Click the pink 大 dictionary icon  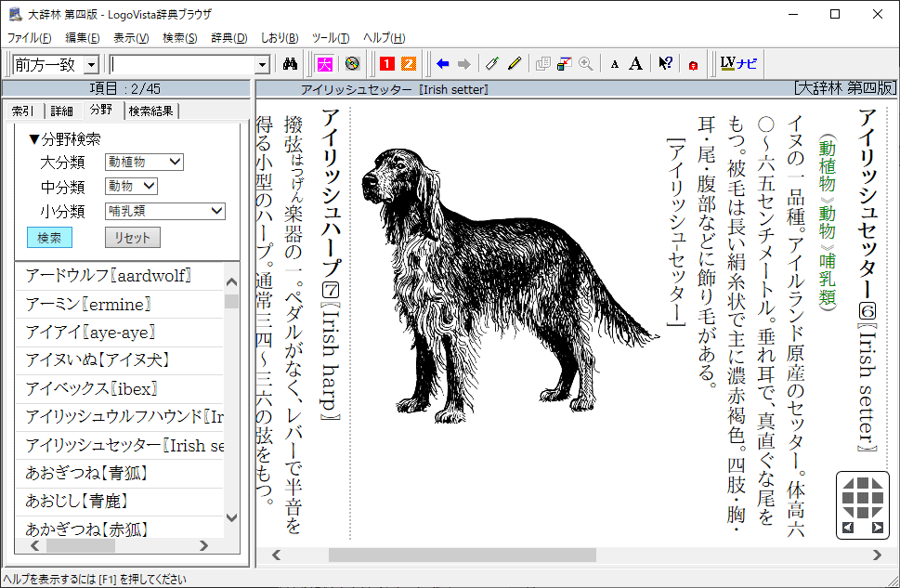[x=324, y=64]
